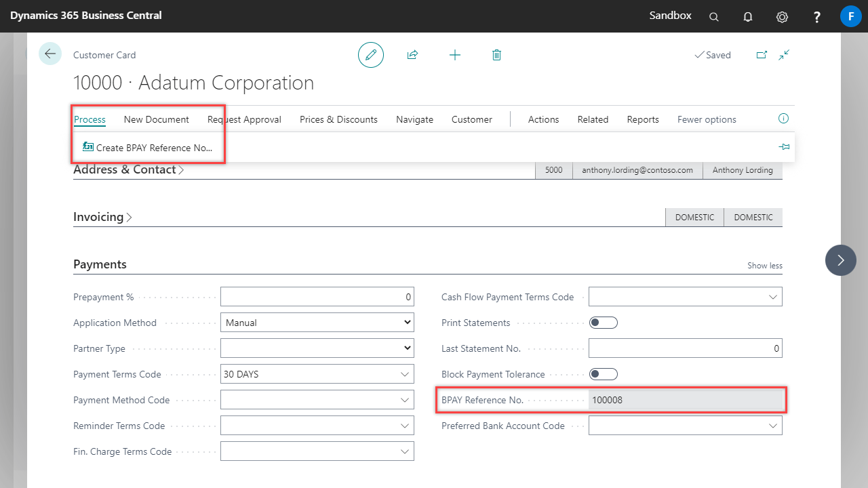
Task: Pin the action bar
Action: (784, 146)
